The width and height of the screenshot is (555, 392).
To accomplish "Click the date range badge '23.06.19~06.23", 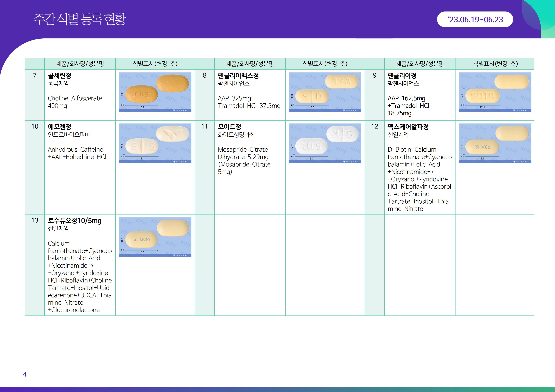I will point(475,19).
